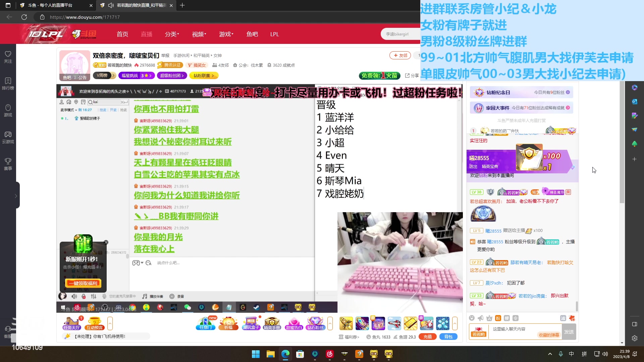Select the 潮玩盒子 gift box icon

tap(251, 323)
